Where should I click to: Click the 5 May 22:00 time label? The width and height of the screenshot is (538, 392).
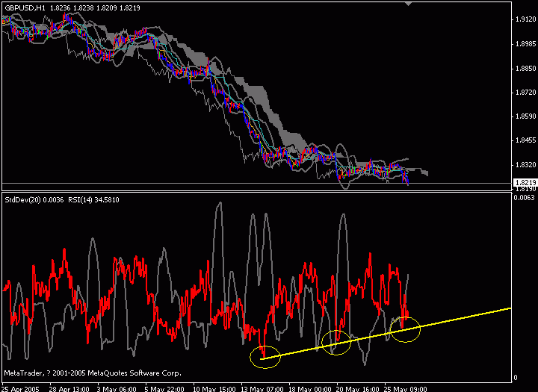(164, 389)
